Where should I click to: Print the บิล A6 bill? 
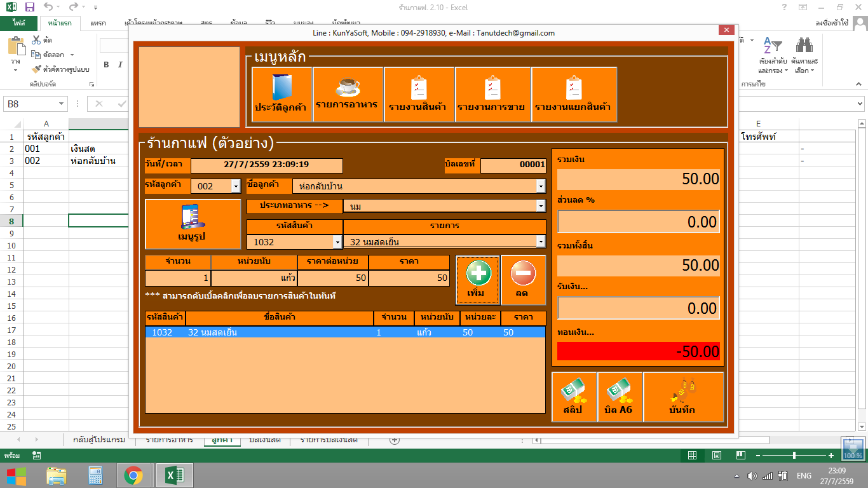620,396
